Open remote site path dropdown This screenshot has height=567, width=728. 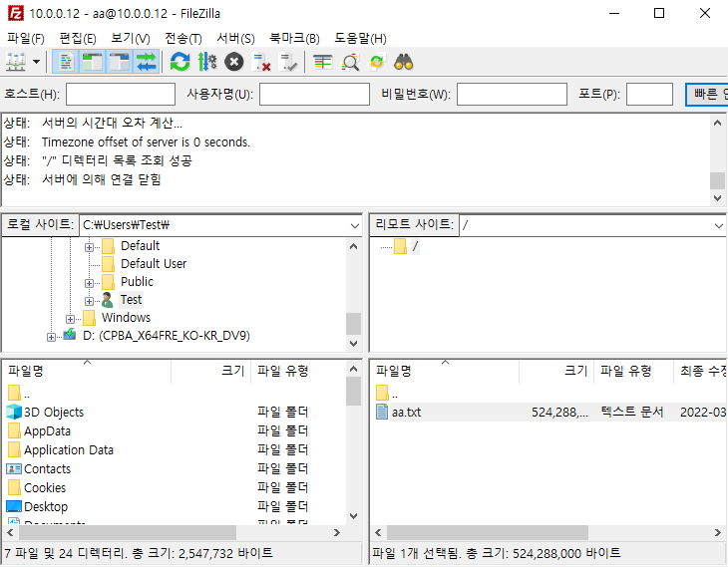point(719,225)
